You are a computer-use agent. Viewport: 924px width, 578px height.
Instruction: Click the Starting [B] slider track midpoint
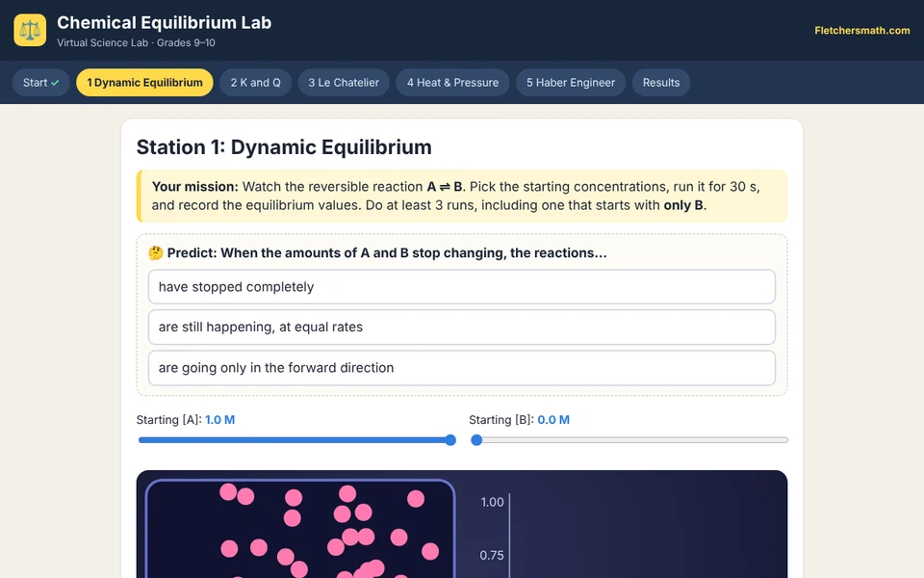629,440
